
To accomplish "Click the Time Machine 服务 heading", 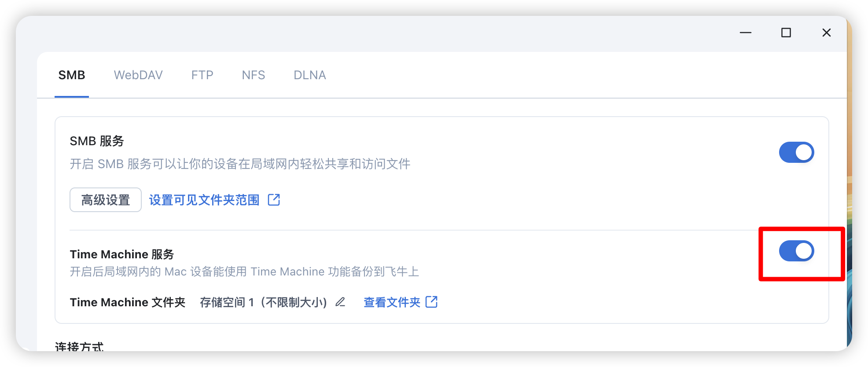I will (122, 254).
